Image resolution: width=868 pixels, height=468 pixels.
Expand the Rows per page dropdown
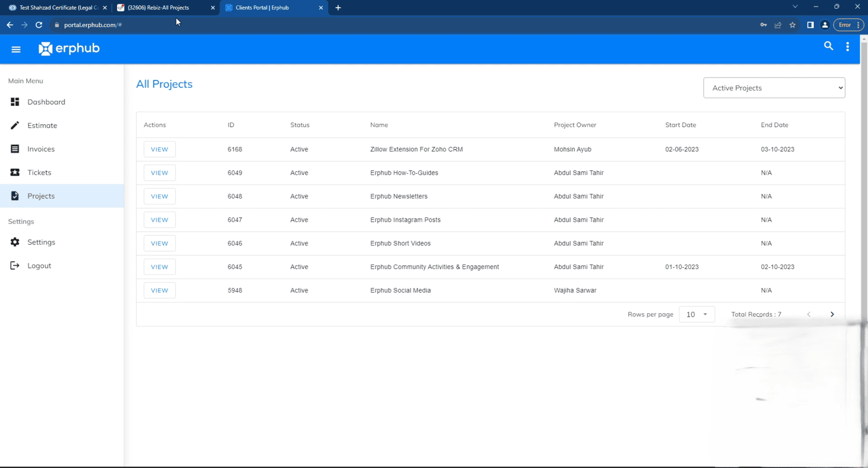697,315
